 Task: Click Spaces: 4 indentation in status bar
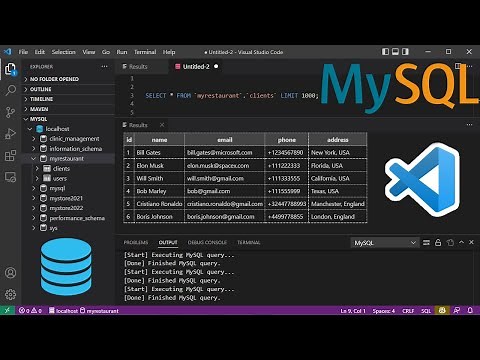384,311
